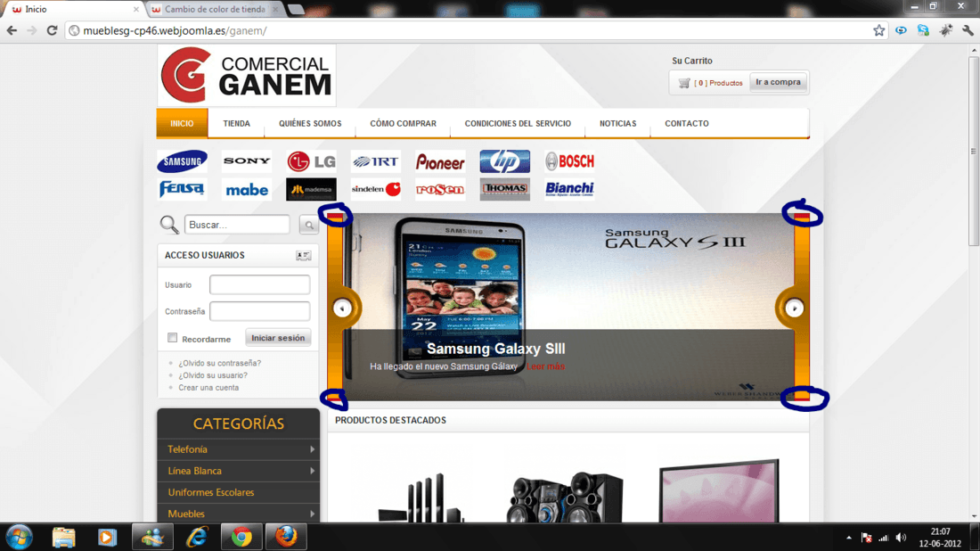The image size is (980, 551).
Task: Go to previous slide arrow
Action: pyautogui.click(x=342, y=308)
